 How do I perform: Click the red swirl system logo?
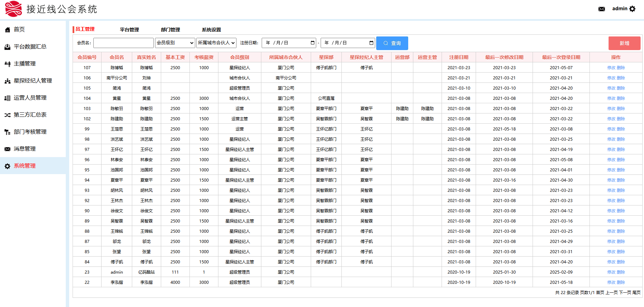(x=13, y=9)
